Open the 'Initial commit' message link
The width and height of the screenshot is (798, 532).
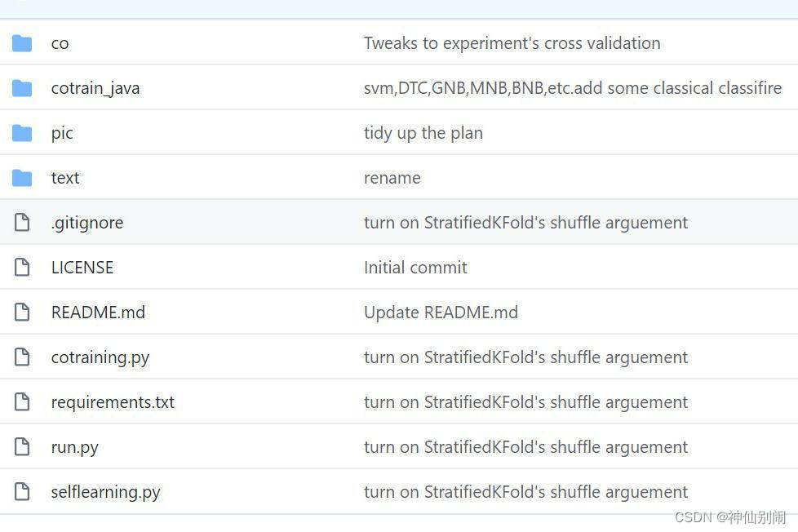415,268
